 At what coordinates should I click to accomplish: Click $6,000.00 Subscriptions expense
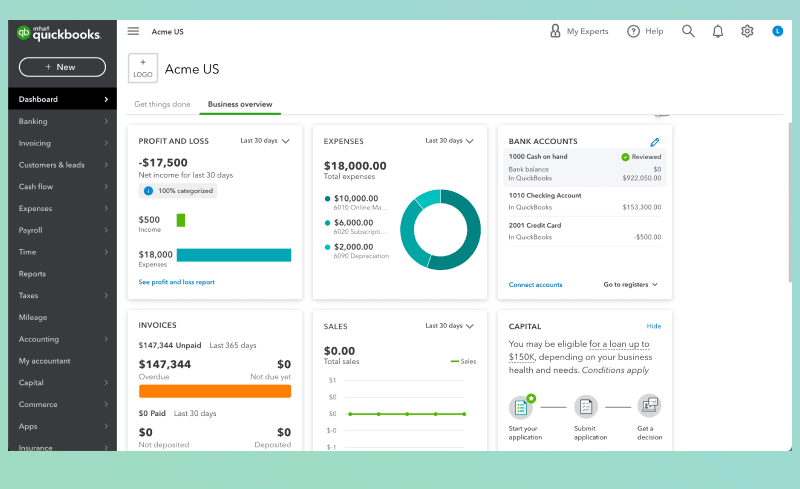[356, 227]
